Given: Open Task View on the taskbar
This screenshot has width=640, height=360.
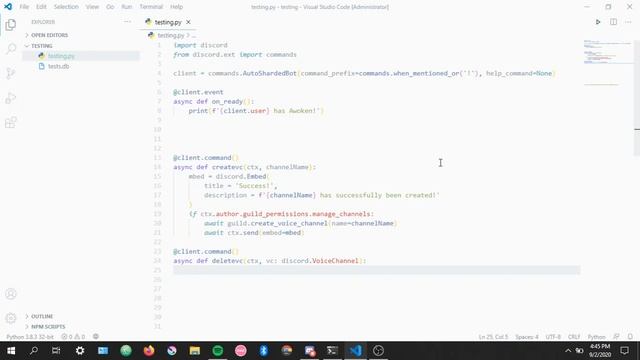Looking at the screenshot, I should pyautogui.click(x=56, y=351).
